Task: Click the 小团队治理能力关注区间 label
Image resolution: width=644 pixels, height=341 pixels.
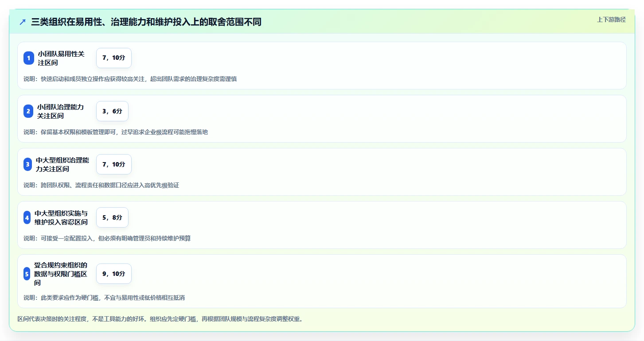Action: pos(60,111)
